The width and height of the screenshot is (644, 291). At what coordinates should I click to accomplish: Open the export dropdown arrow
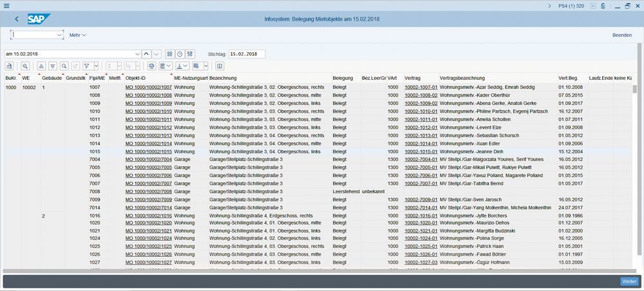tap(185, 66)
